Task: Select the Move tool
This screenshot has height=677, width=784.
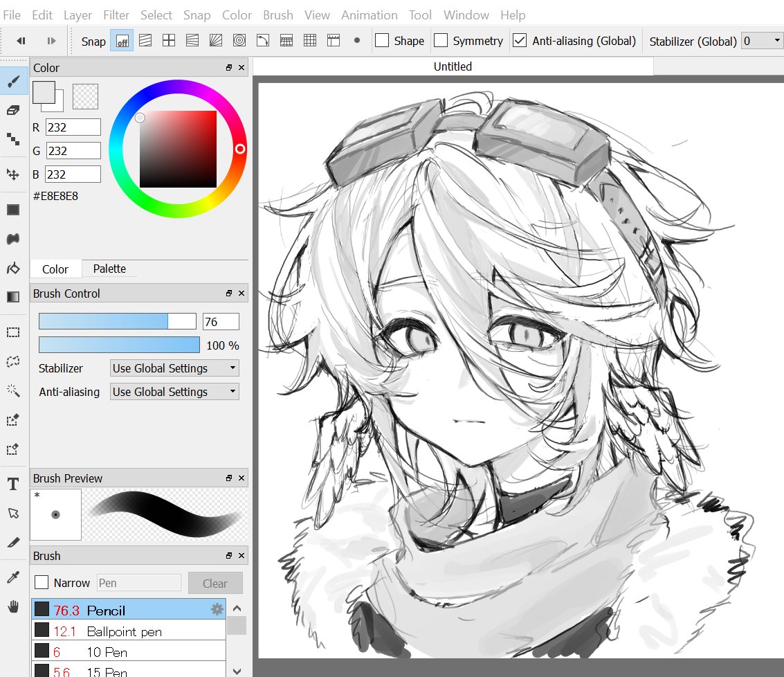Action: coord(14,174)
